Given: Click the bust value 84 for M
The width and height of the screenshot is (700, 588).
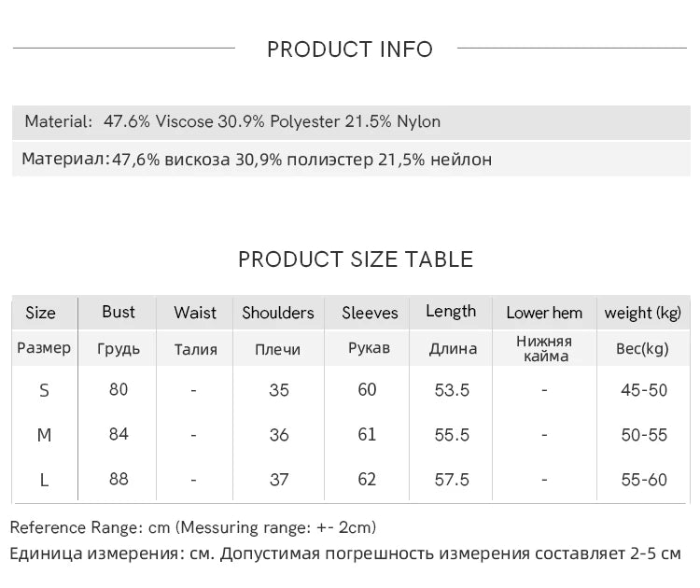Looking at the screenshot, I should (119, 434).
